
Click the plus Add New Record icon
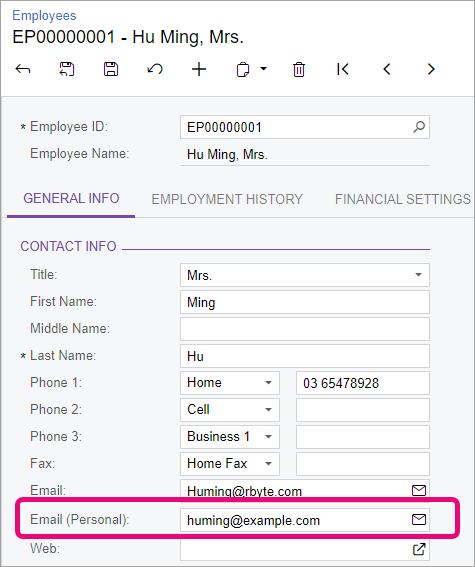(x=199, y=69)
